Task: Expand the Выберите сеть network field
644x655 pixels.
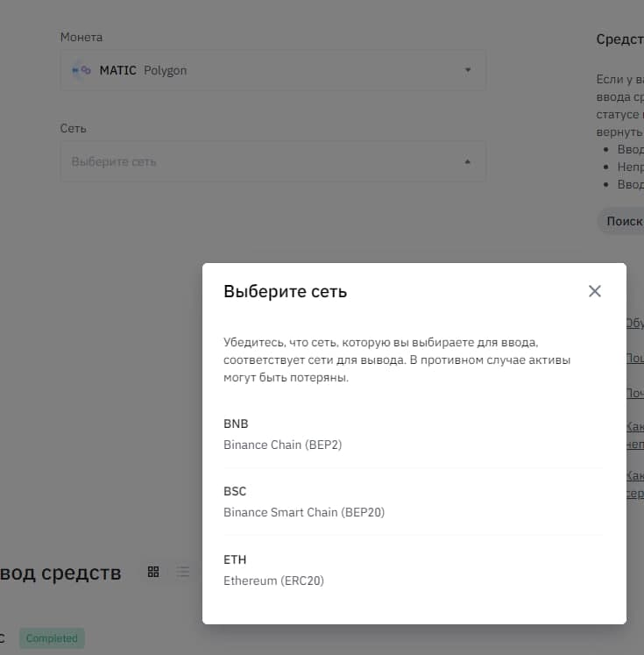Action: pos(273,161)
